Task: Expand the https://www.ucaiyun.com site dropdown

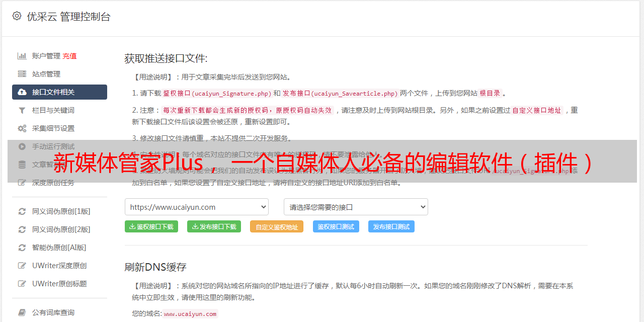Action: click(197, 207)
